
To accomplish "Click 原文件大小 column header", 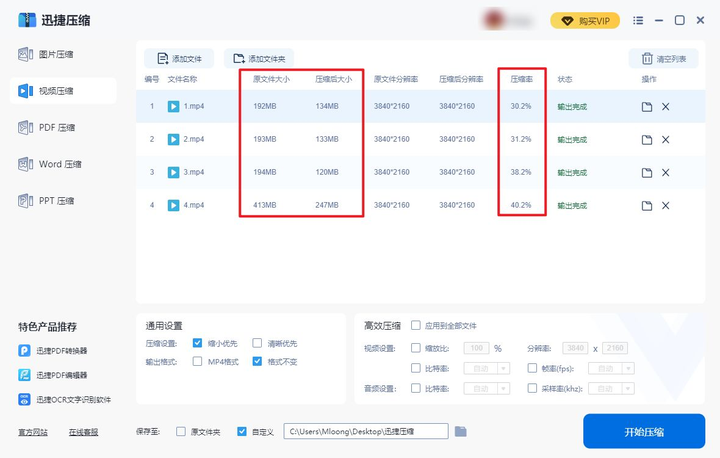I will (271, 79).
